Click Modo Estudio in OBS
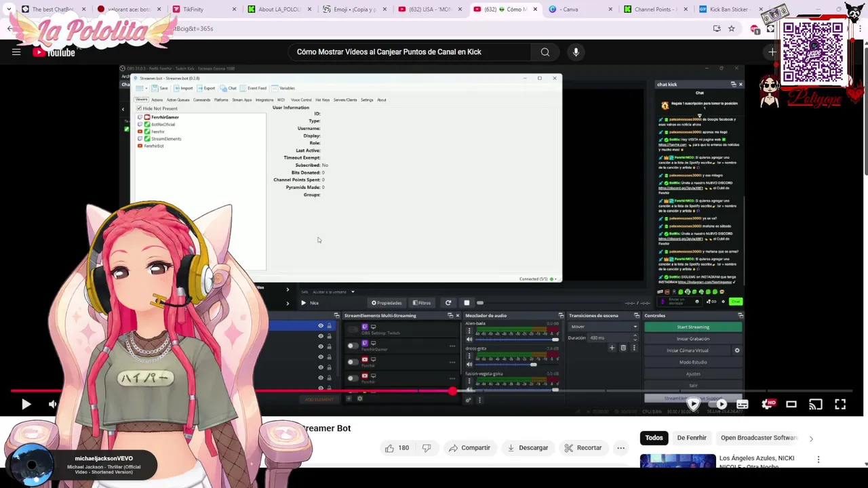This screenshot has width=868, height=488. 693,362
